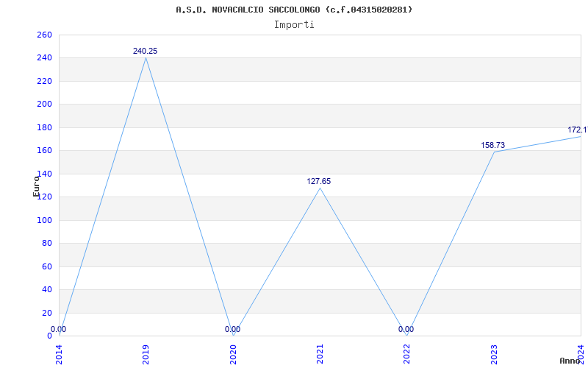Click the 40 y-axis tick label

click(x=46, y=289)
